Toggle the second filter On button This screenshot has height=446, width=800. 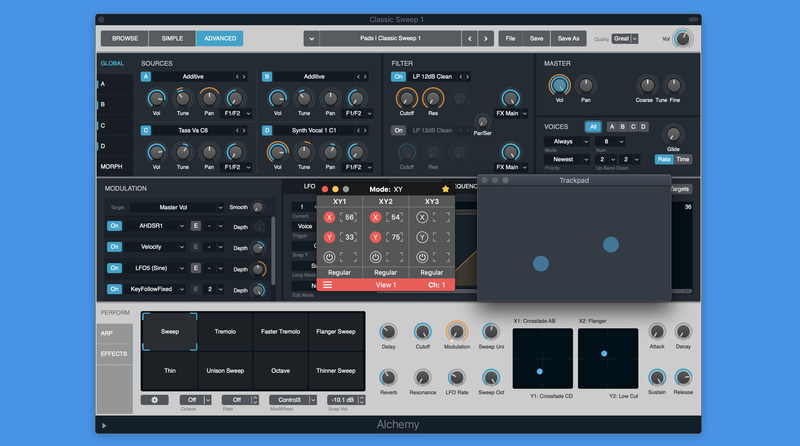pos(398,131)
